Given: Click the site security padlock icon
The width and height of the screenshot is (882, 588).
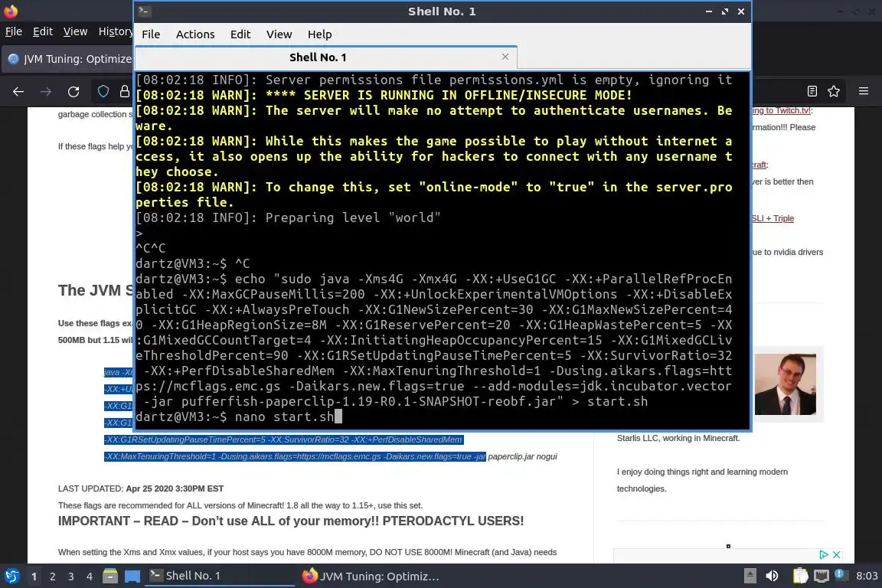Looking at the screenshot, I should point(124,91).
